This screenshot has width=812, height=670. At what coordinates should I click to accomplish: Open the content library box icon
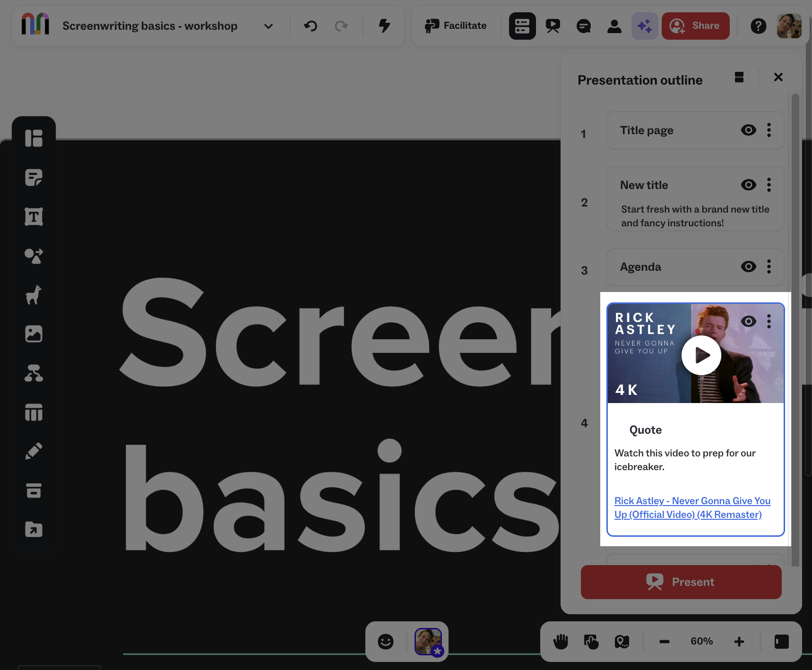34,490
